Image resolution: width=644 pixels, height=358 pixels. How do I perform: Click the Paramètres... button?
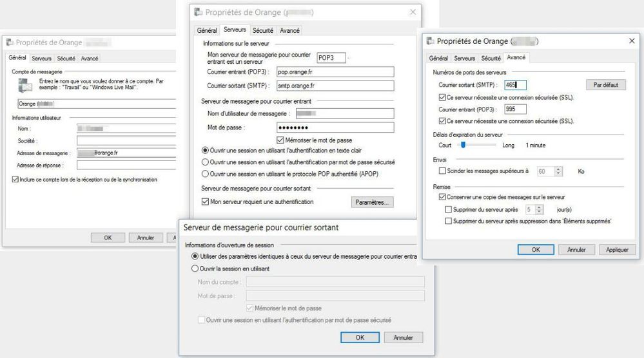372,203
